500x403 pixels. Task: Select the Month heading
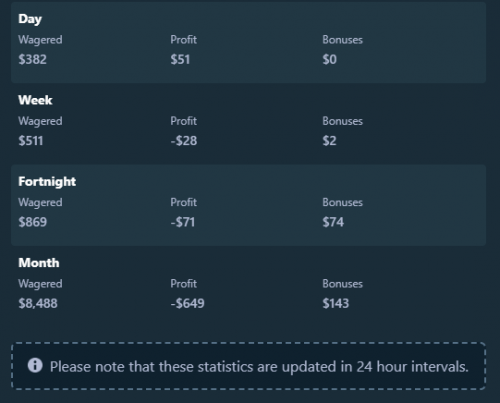tap(39, 263)
